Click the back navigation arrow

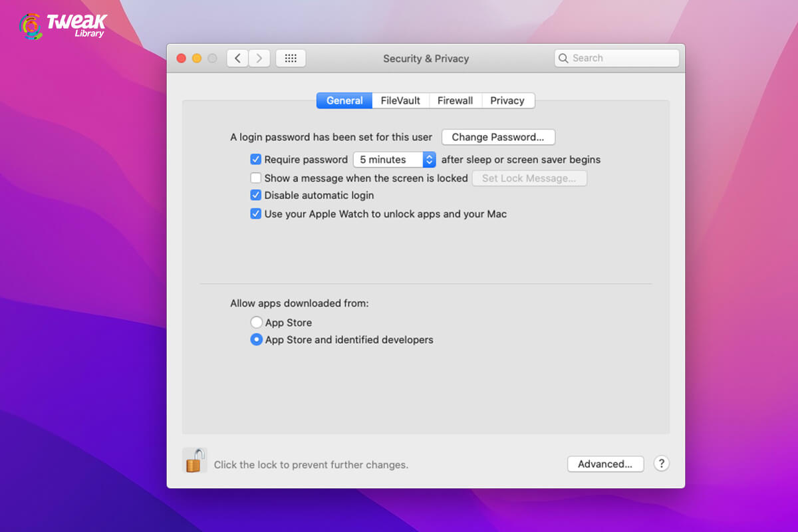pos(237,58)
